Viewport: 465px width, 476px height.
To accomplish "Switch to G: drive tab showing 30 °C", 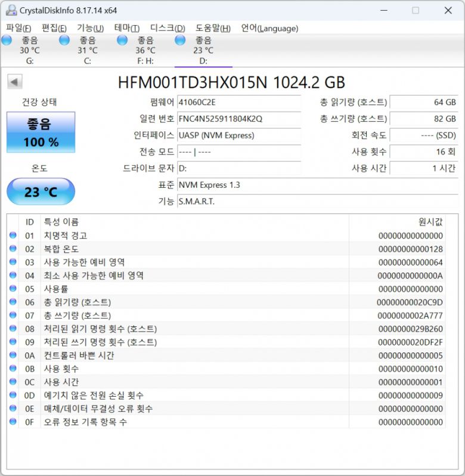I will tap(29, 50).
